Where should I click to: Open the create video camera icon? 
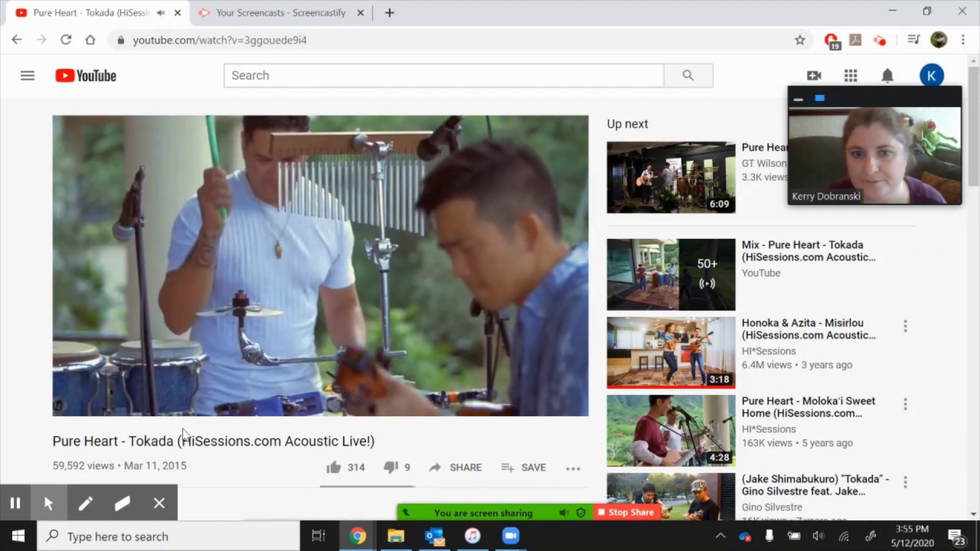pyautogui.click(x=814, y=75)
